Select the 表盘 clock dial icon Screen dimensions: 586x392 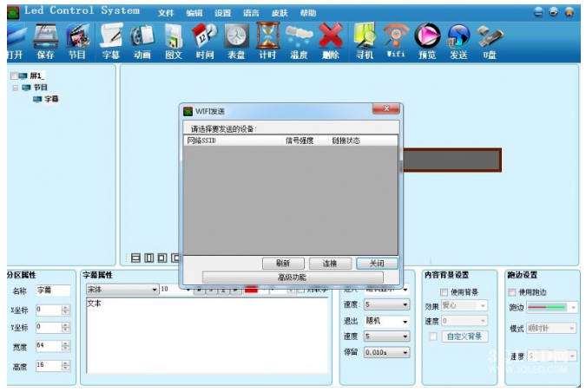click(236, 41)
